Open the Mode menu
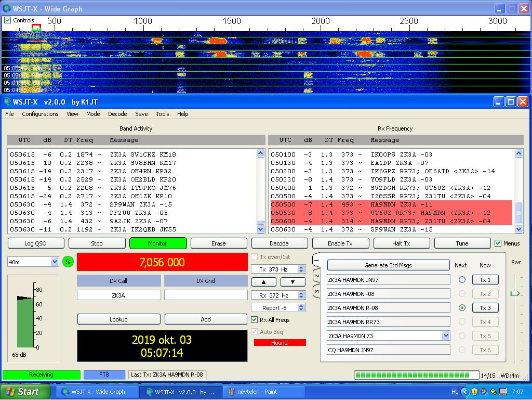532x400 pixels. [93, 114]
